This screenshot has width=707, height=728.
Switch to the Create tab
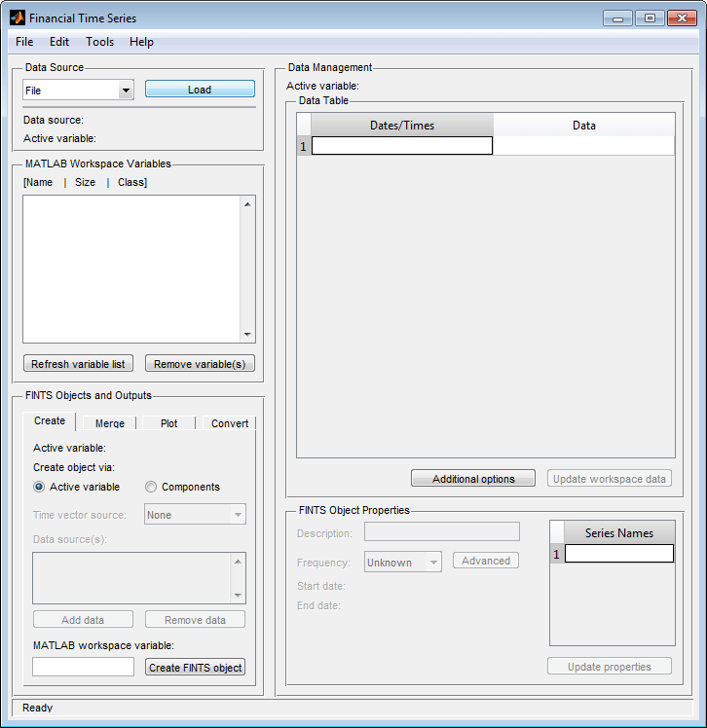[50, 420]
